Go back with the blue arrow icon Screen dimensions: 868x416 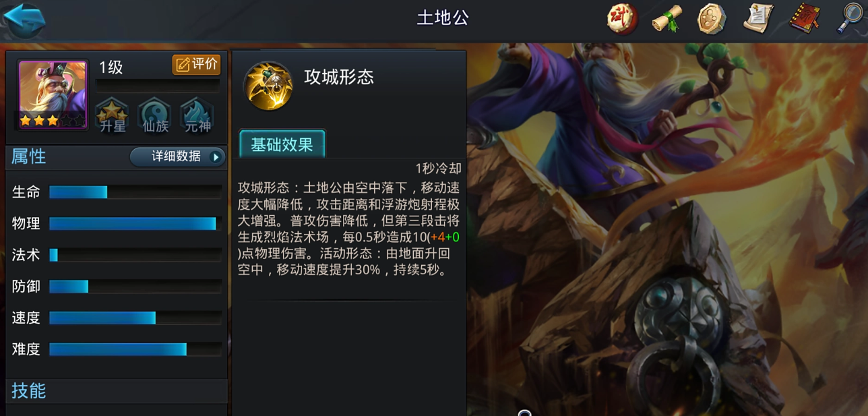click(24, 19)
